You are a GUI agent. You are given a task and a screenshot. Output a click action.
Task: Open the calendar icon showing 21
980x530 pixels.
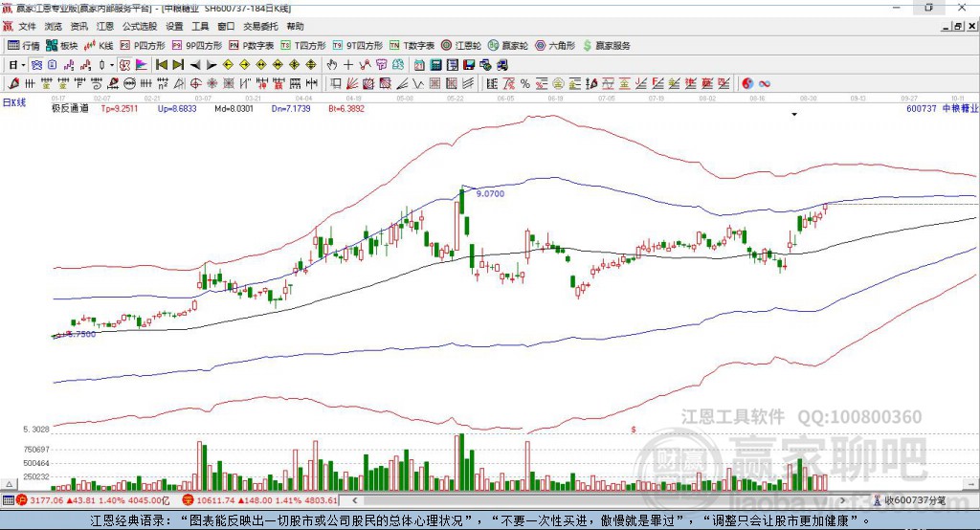tap(419, 65)
